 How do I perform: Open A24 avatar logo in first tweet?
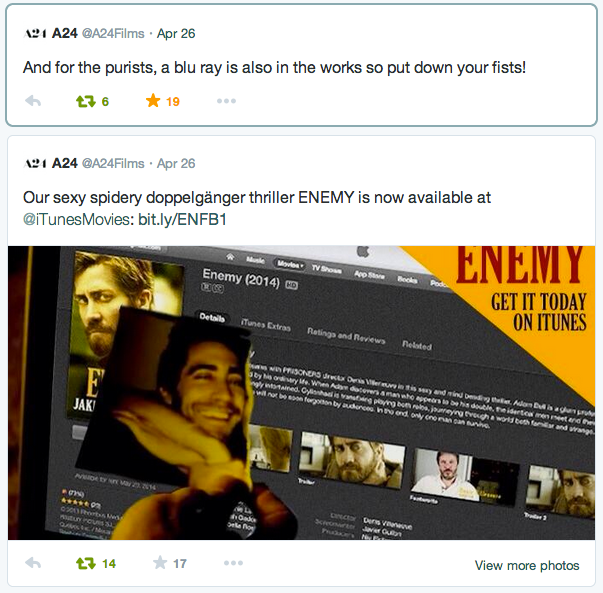pyautogui.click(x=35, y=33)
